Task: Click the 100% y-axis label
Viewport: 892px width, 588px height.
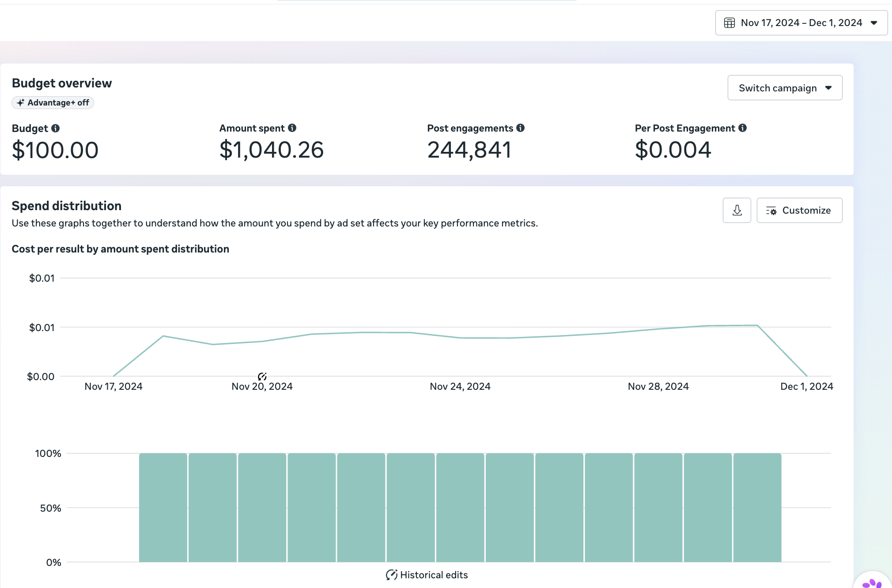Action: (48, 453)
